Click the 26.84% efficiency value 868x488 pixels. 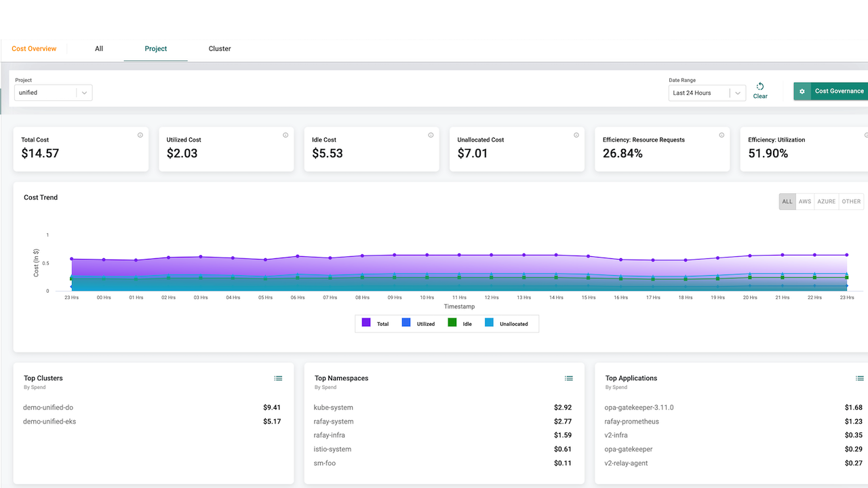pos(623,154)
